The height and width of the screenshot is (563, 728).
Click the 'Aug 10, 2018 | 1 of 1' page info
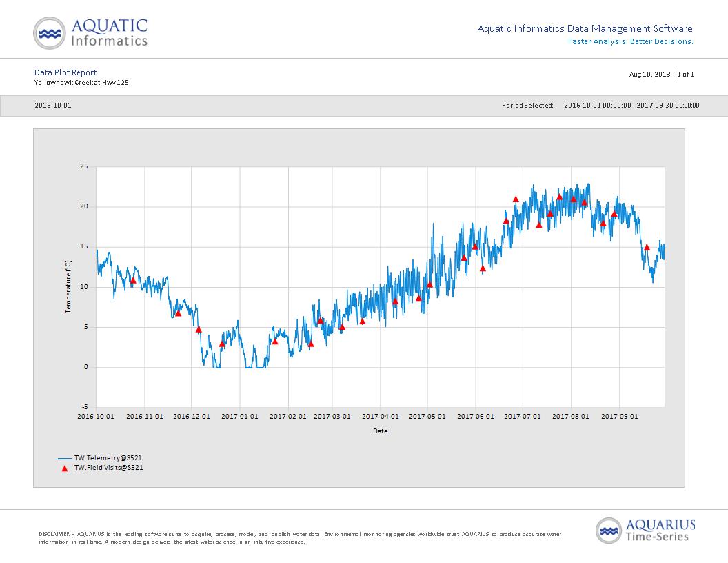pyautogui.click(x=661, y=74)
